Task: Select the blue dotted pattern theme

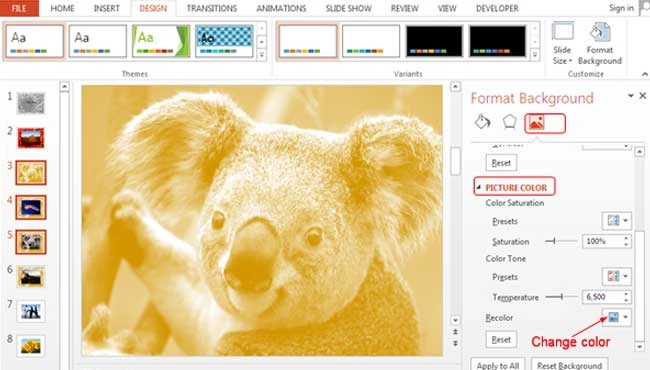Action: 224,41
